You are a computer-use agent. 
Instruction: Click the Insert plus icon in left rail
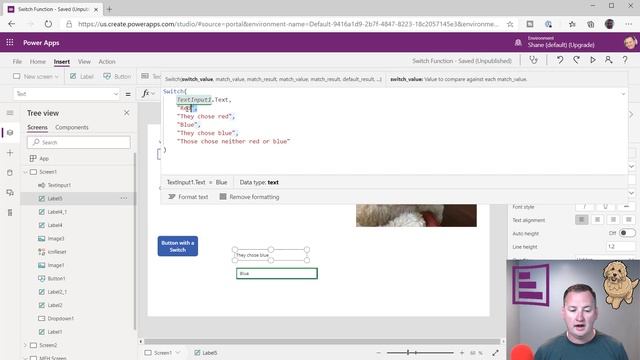pos(10,153)
